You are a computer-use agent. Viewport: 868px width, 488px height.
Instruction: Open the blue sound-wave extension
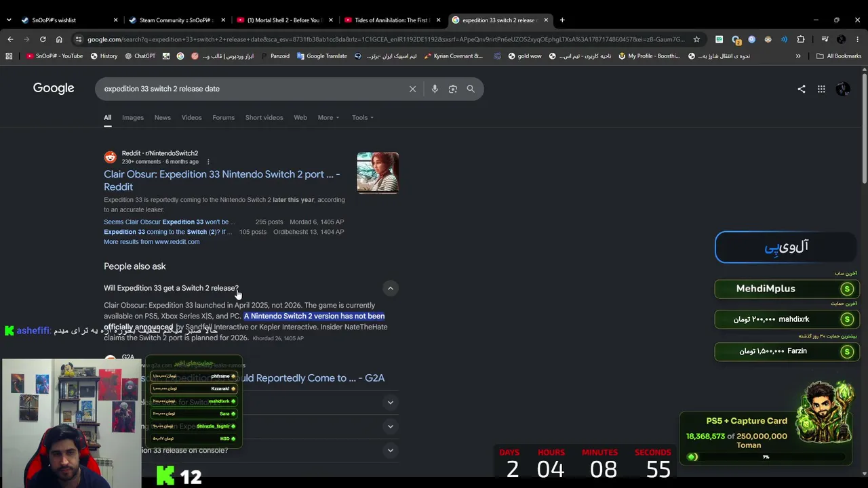click(x=784, y=39)
